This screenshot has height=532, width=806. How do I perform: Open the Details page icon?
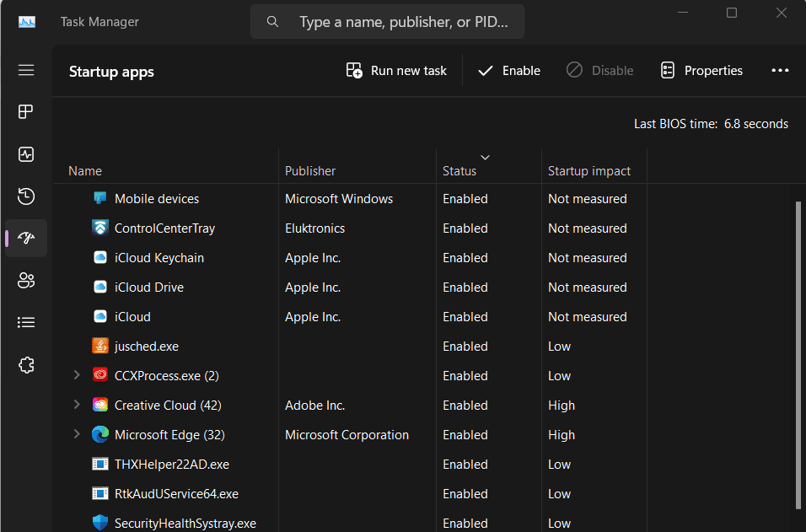(x=25, y=321)
